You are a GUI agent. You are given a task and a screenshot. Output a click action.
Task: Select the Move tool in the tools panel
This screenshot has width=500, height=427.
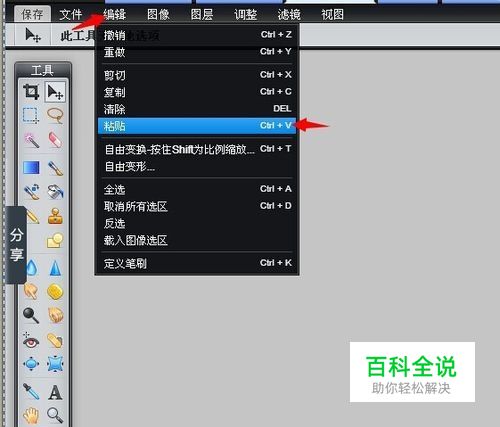(x=55, y=92)
